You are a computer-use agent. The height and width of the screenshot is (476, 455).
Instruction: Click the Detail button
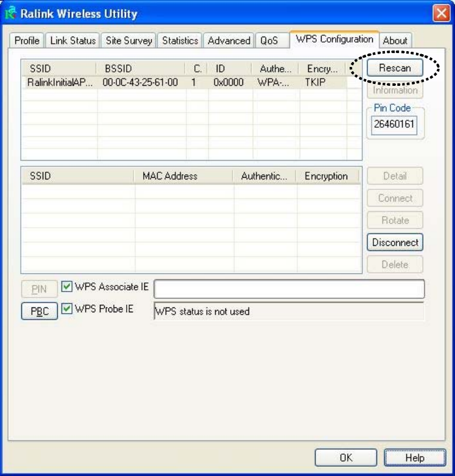395,176
